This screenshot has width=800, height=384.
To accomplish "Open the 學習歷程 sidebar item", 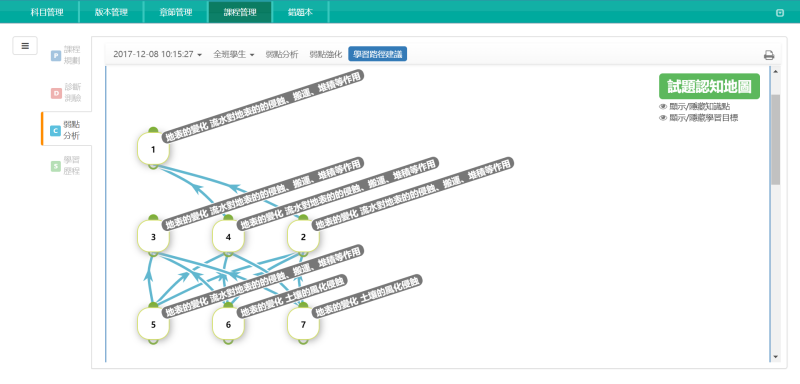I will [x=66, y=166].
